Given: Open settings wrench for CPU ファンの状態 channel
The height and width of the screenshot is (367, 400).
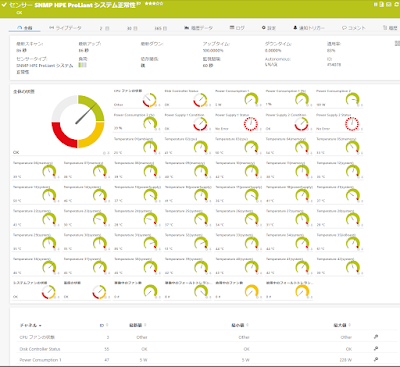Looking at the screenshot, I should [x=376, y=337].
